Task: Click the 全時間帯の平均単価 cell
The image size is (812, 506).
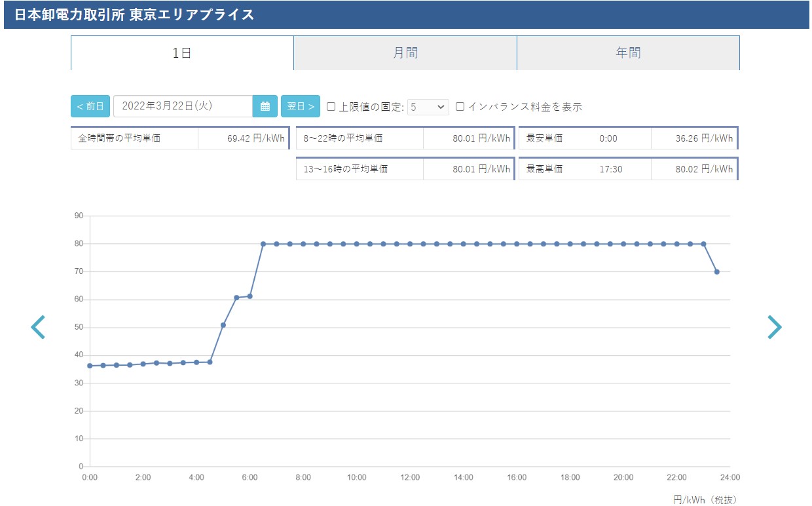Action: click(x=179, y=138)
